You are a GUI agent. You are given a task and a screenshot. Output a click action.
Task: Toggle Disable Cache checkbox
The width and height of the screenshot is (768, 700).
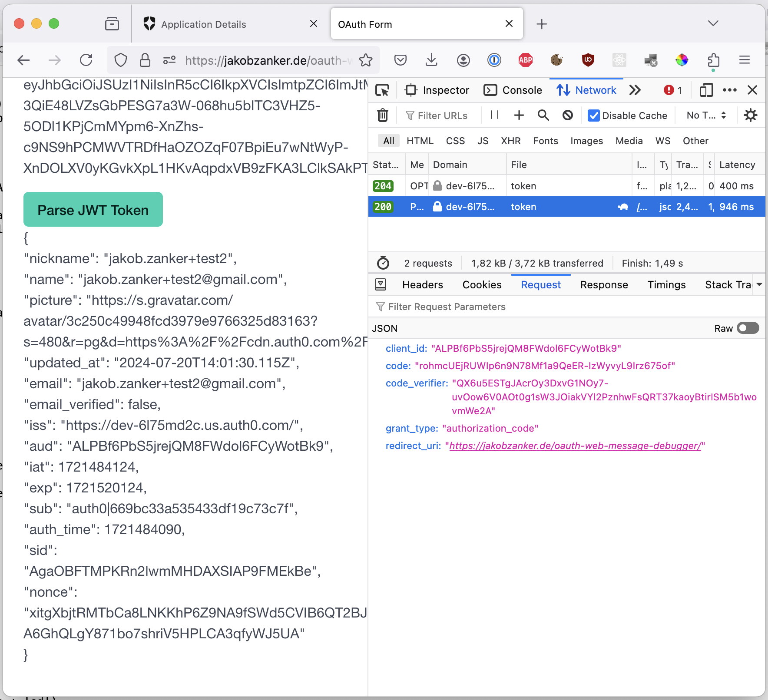(593, 116)
